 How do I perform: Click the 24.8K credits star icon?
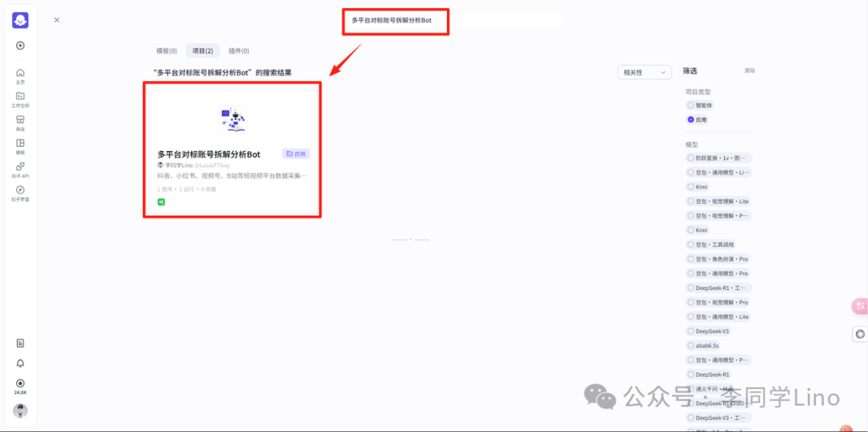coord(20,383)
